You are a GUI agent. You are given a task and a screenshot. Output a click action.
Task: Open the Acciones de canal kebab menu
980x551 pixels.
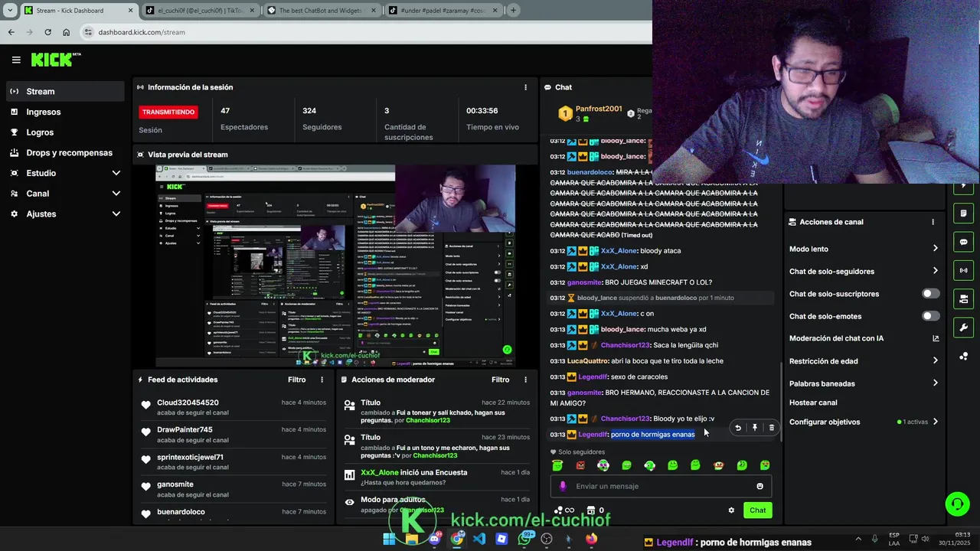(933, 222)
